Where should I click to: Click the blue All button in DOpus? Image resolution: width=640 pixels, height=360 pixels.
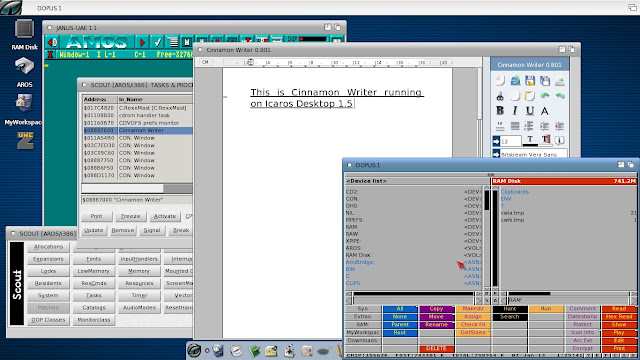(400, 309)
